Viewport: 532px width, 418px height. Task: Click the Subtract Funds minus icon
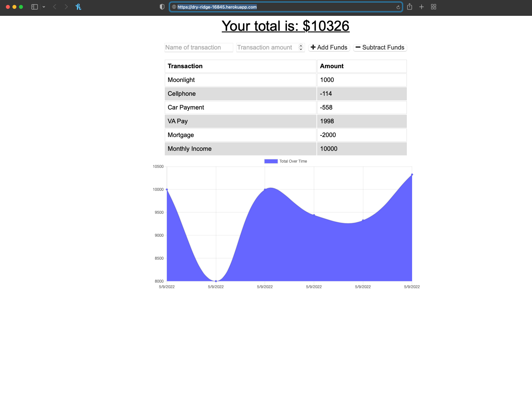(359, 48)
